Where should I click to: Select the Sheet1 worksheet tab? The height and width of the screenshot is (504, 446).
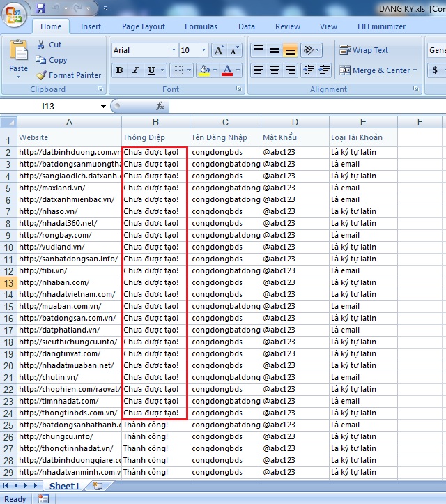[63, 486]
